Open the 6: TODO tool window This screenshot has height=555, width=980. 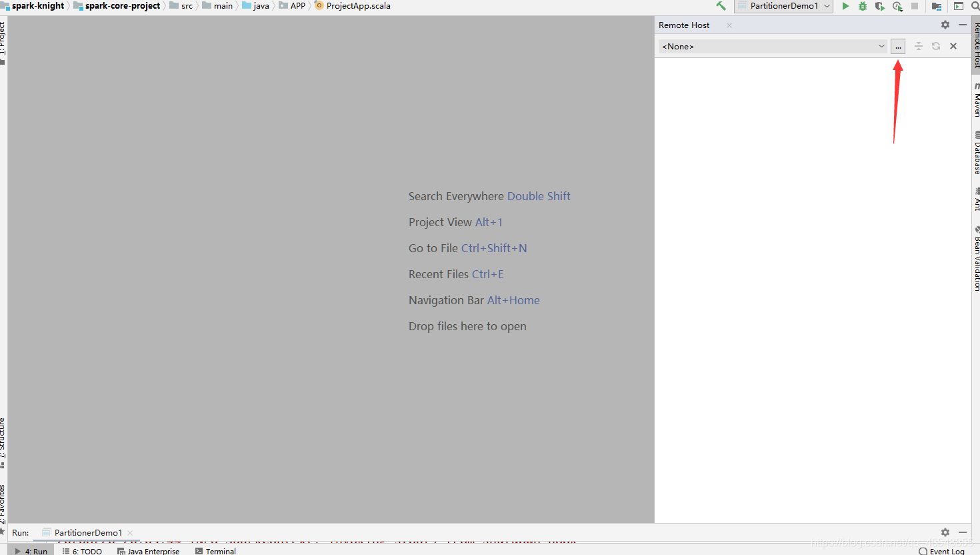coord(82,551)
